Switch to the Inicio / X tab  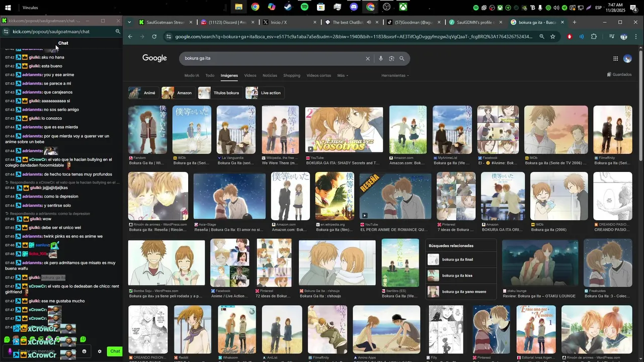[x=290, y=22]
